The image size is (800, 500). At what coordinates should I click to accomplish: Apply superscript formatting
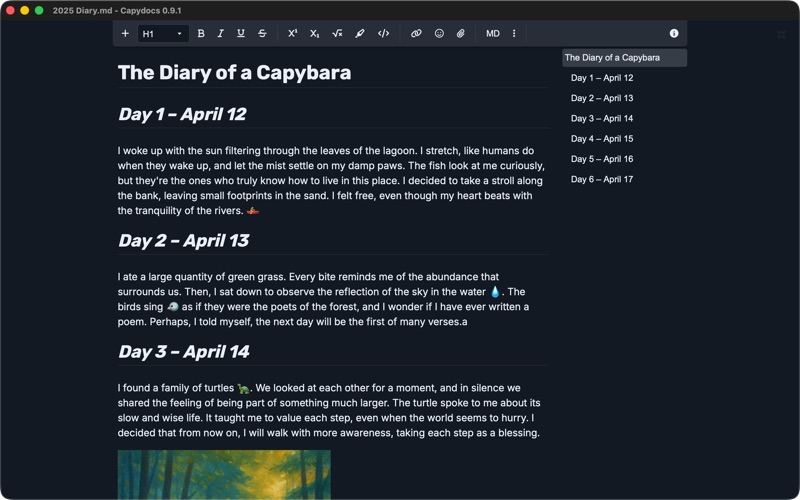point(292,34)
